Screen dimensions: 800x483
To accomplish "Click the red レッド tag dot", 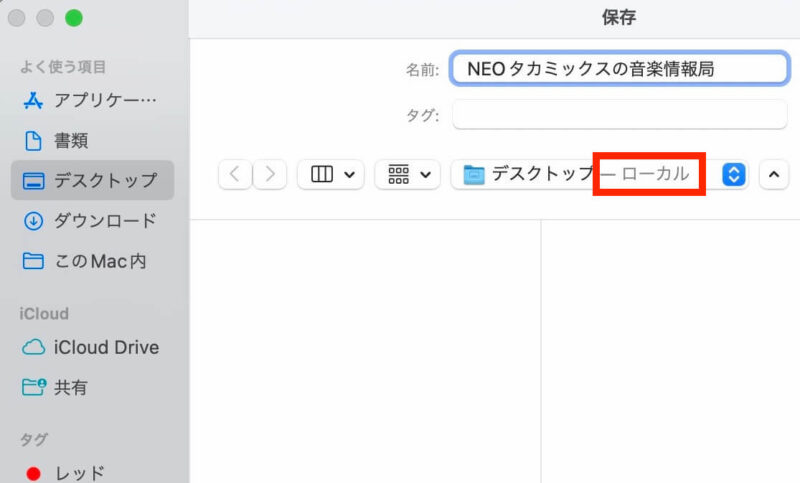I will coord(34,472).
